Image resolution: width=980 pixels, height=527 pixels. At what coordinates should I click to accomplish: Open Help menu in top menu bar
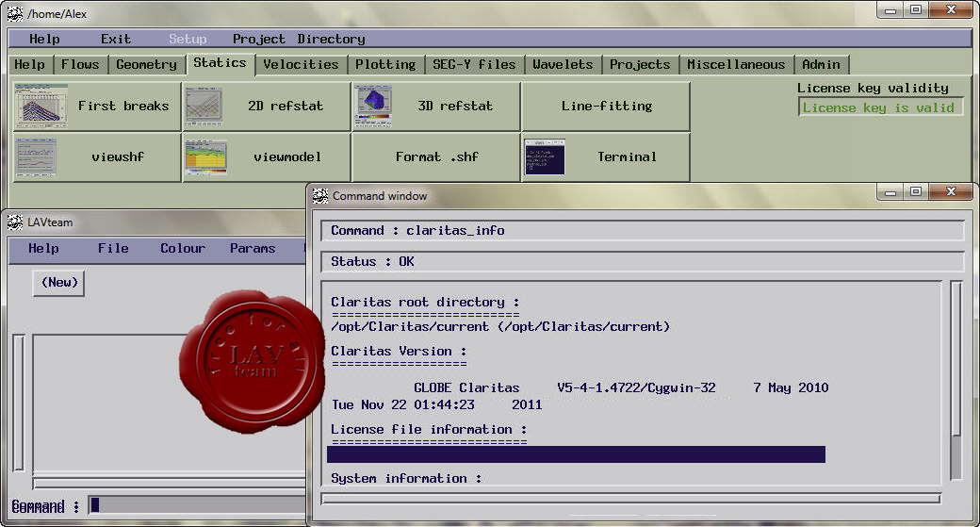(44, 39)
